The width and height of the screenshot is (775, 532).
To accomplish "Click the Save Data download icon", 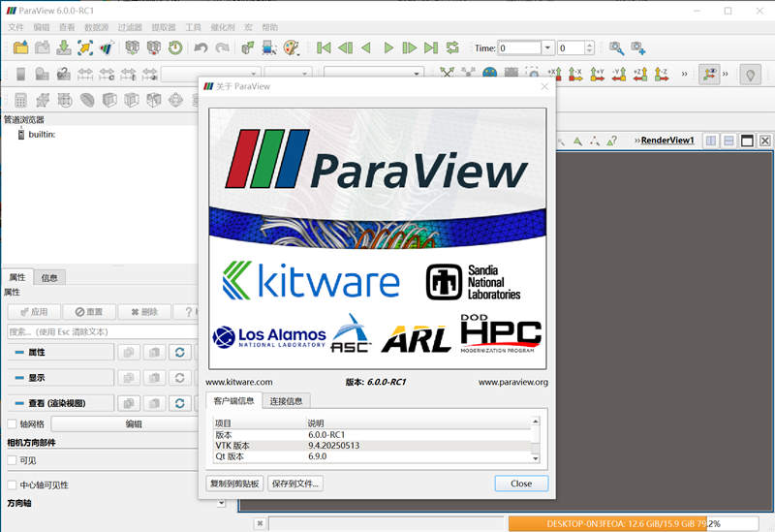I will click(x=63, y=47).
